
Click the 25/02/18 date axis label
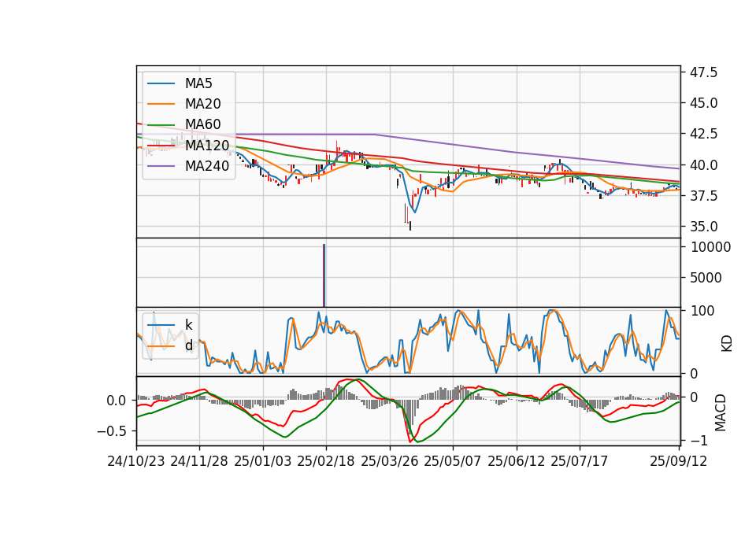(x=326, y=461)
